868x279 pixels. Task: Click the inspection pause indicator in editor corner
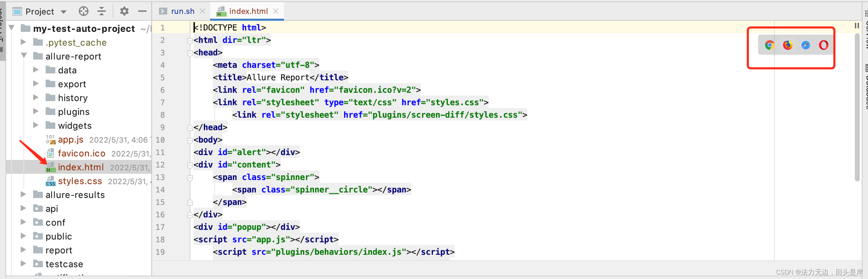coord(857,26)
